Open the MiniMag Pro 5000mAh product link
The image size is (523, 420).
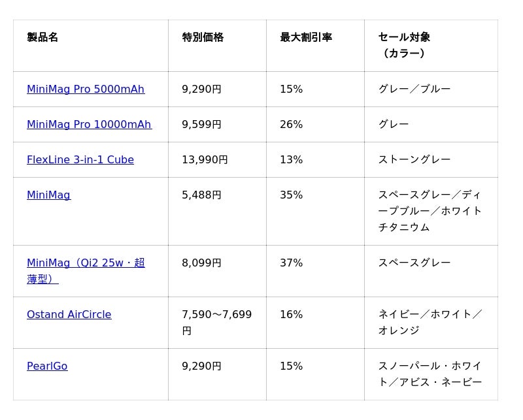86,89
